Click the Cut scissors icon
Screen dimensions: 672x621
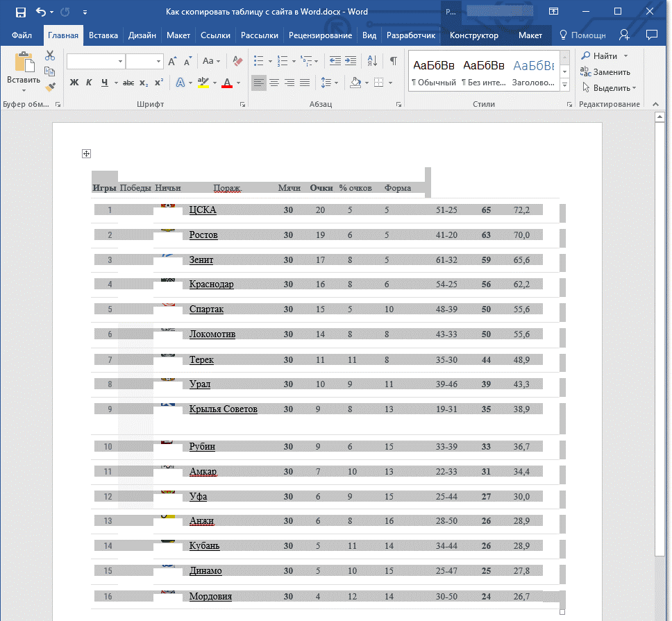point(50,56)
